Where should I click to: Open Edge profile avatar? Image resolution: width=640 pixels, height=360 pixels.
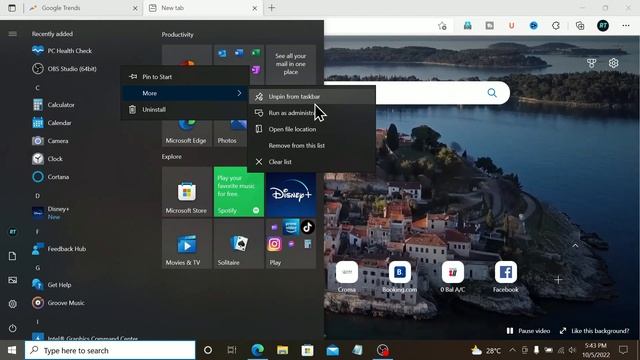click(603, 26)
